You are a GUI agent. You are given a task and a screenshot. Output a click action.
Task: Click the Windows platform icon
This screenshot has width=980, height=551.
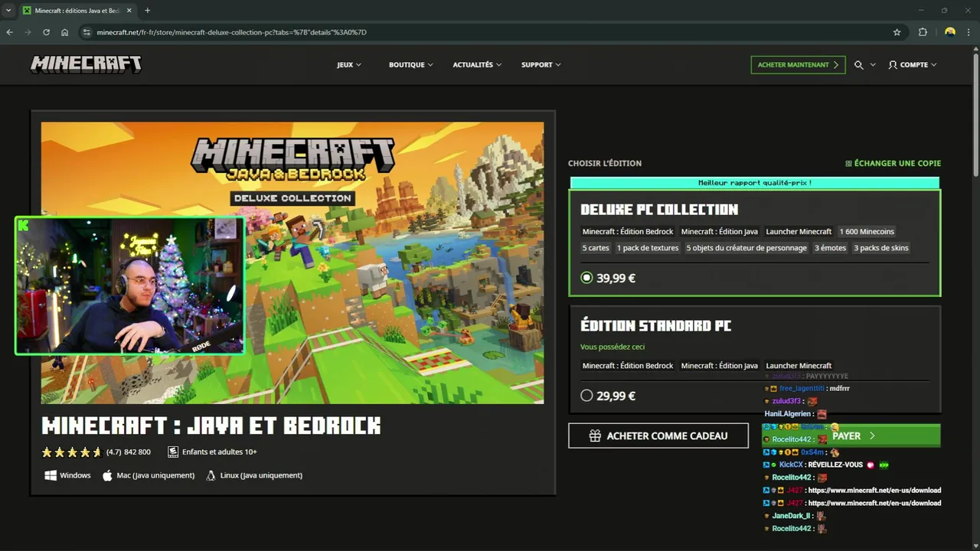[x=51, y=475]
